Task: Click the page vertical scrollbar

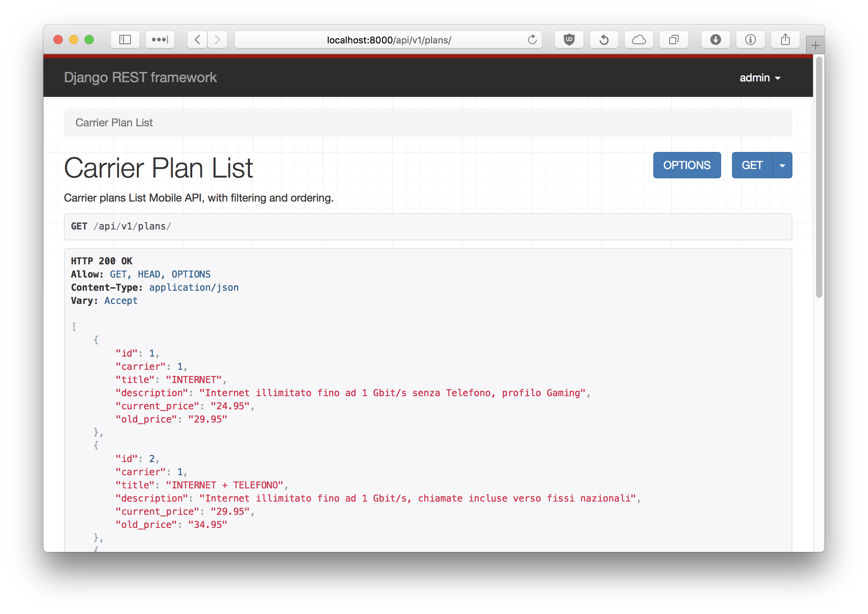Action: pos(819,177)
